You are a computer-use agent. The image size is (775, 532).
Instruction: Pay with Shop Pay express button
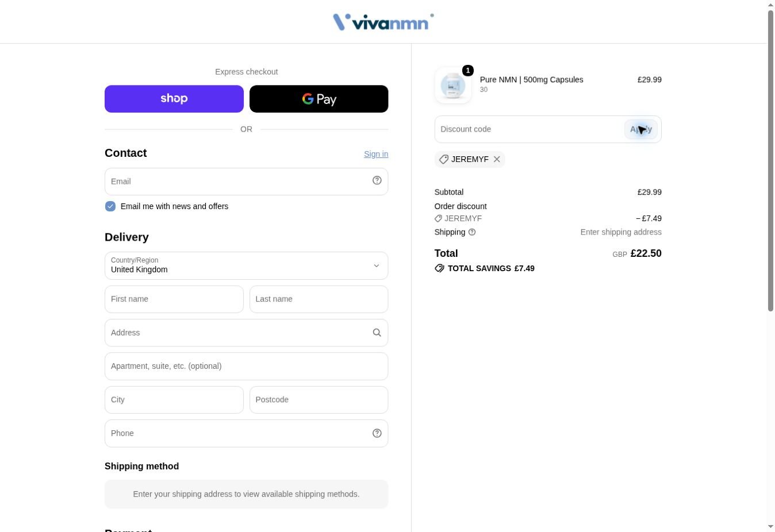(174, 99)
